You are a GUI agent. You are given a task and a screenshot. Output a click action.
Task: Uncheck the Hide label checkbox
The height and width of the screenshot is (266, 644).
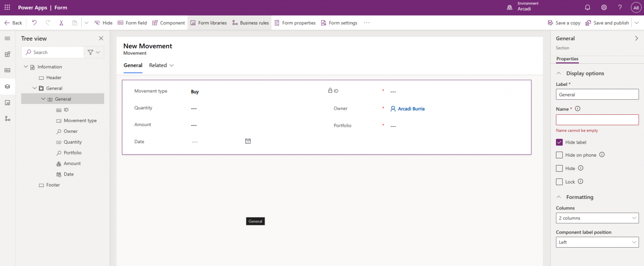(x=559, y=142)
